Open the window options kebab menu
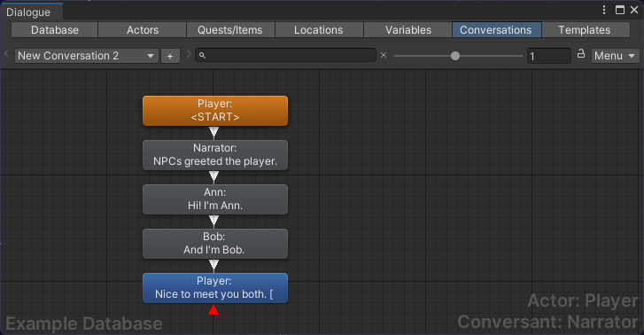Image resolution: width=644 pixels, height=335 pixels. coord(604,10)
